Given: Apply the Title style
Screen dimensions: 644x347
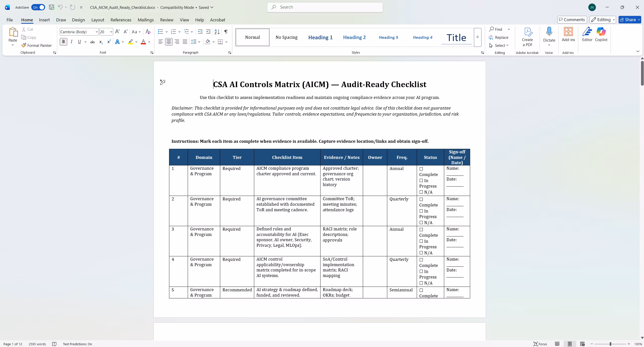Looking at the screenshot, I should tap(456, 37).
